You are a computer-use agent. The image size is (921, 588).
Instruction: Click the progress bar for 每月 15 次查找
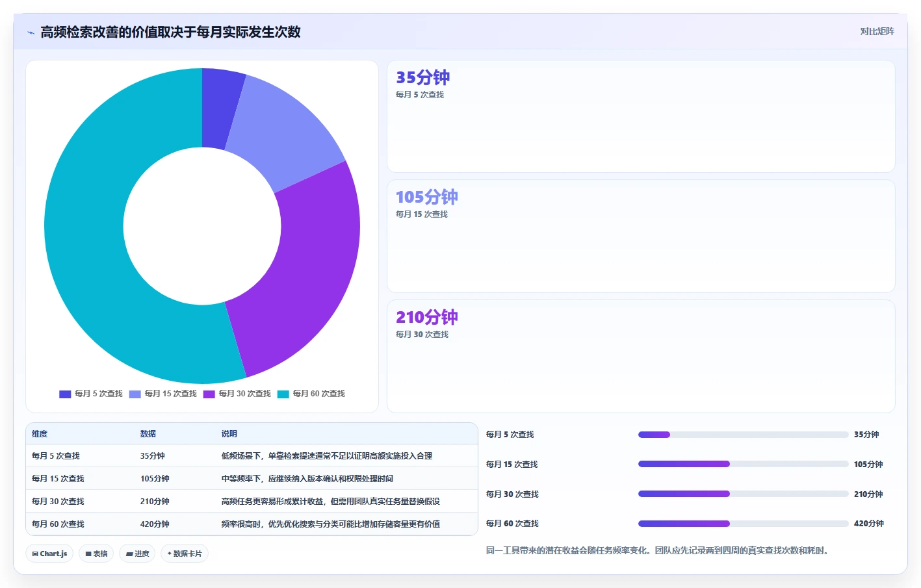pos(744,465)
